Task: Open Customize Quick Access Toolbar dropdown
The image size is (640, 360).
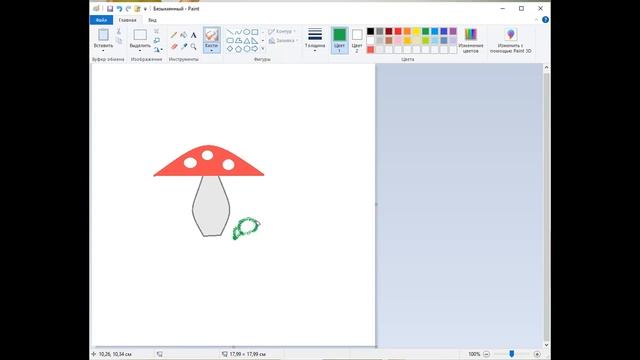Action: pyautogui.click(x=145, y=9)
